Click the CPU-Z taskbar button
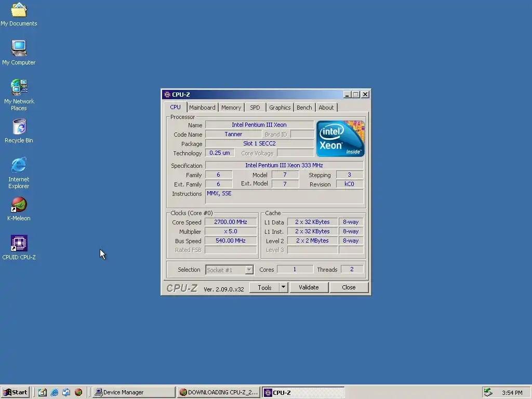532x399 pixels. tap(303, 392)
